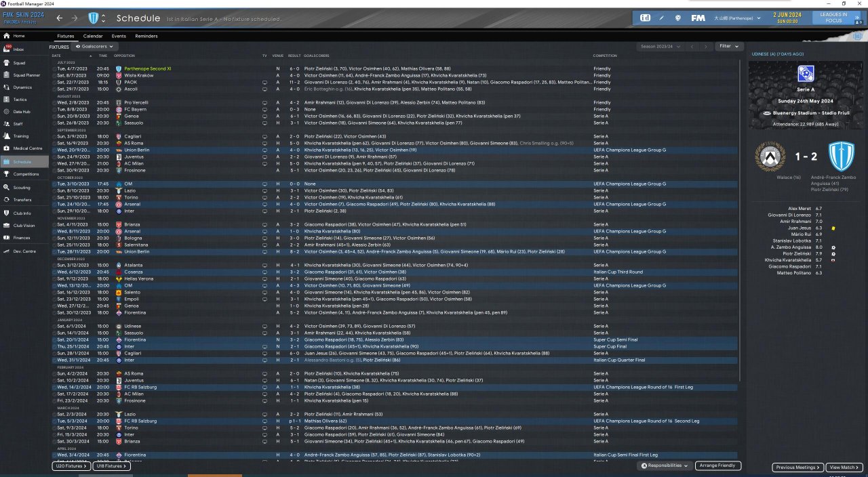Click the 1 - 2 match score
Viewport: 868px width, 477px height.
(806, 157)
